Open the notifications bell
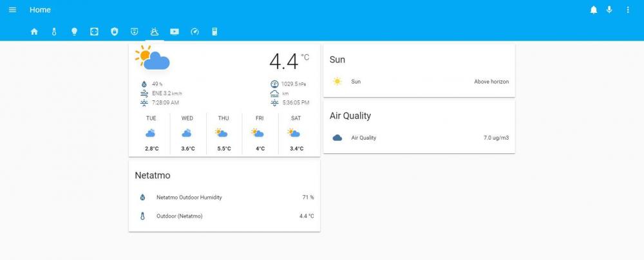 [x=594, y=10]
